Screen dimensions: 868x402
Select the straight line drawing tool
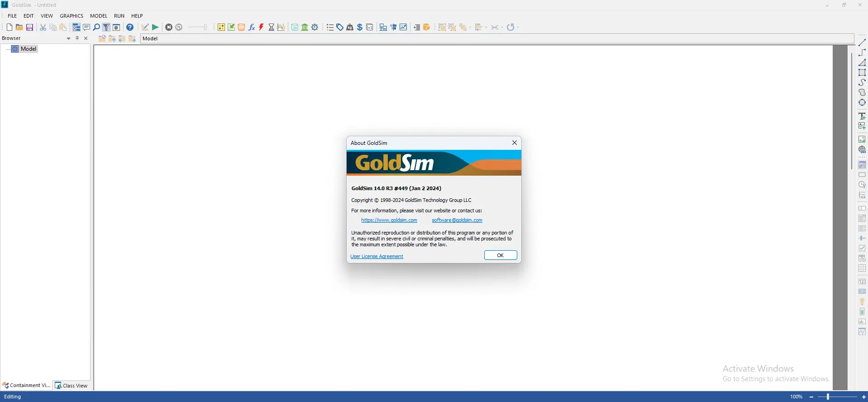(x=862, y=43)
